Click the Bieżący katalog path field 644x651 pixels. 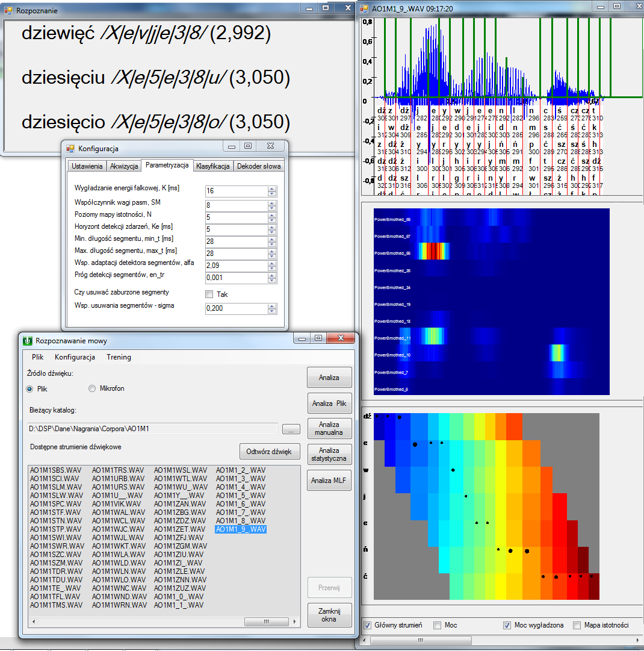coord(152,429)
